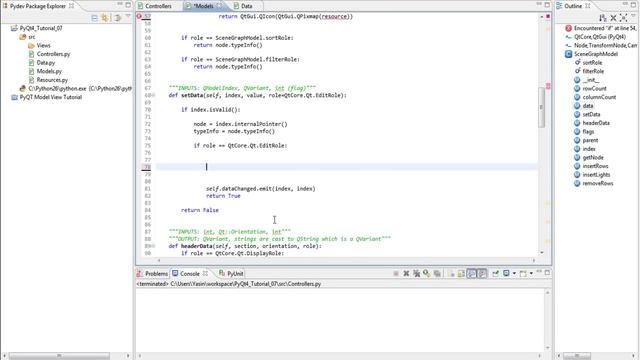Close the Pydev Package Explorer view tab

[71, 6]
